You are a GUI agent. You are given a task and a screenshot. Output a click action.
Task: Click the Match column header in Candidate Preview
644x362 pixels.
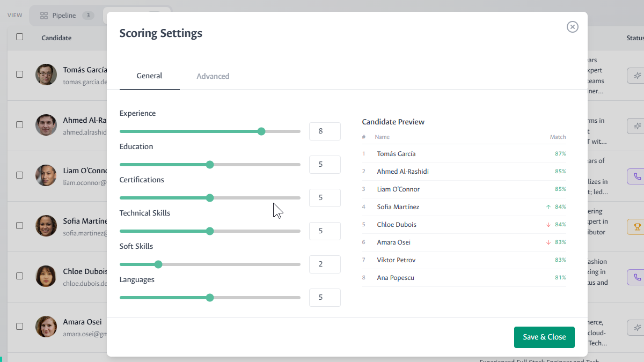(x=558, y=137)
